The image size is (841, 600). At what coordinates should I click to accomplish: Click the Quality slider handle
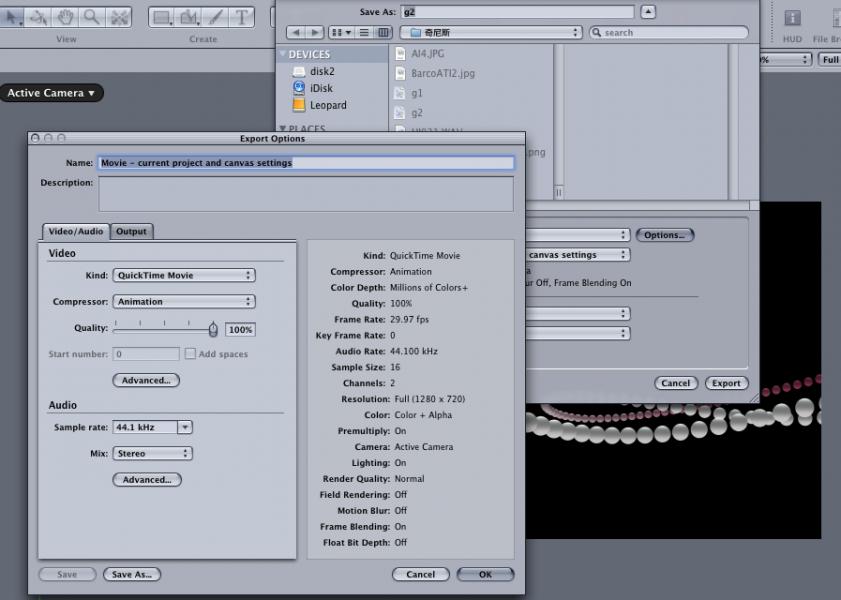213,329
